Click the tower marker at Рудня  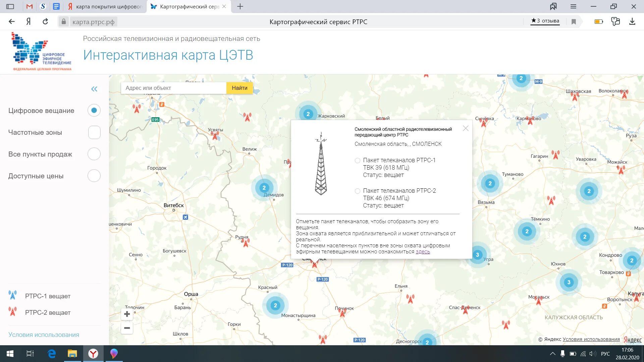pyautogui.click(x=246, y=242)
